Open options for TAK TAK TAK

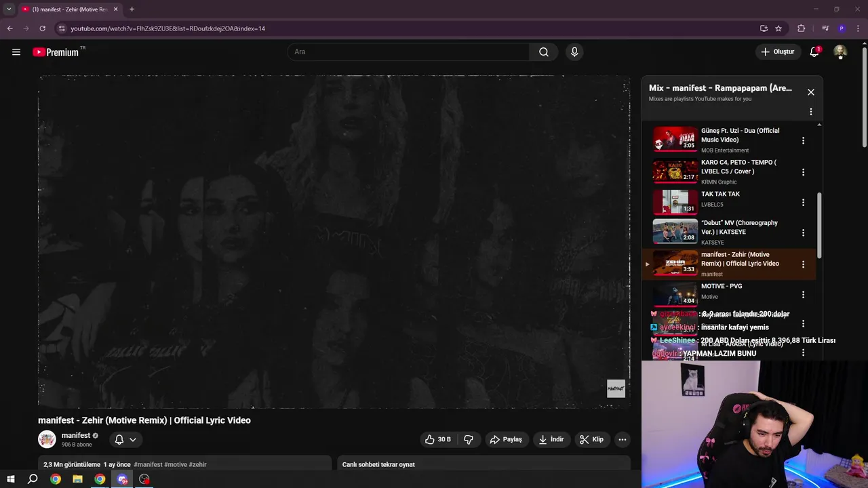(x=803, y=203)
